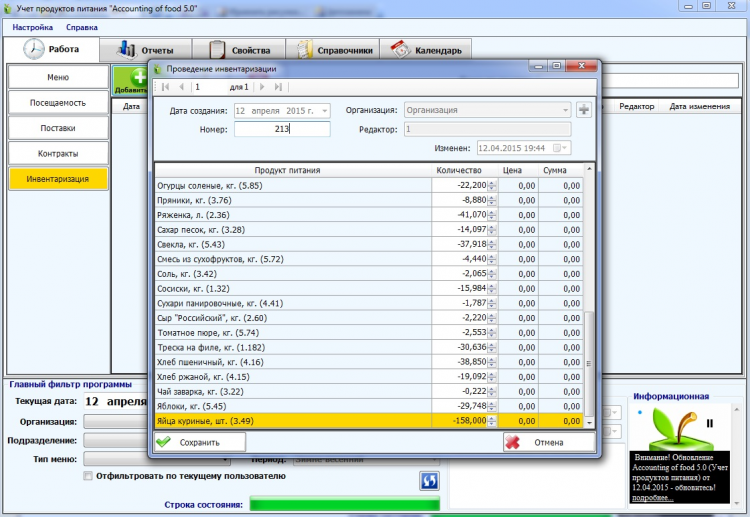
Task: Adjust quantity spinner for Огурцы соленые
Action: pyautogui.click(x=492, y=186)
